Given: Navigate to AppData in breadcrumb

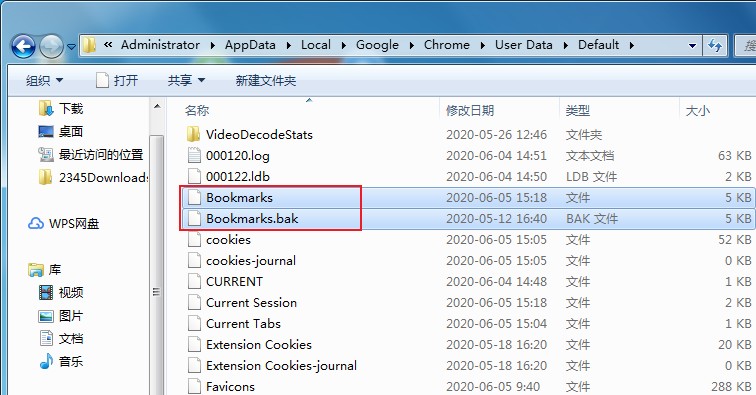Looking at the screenshot, I should tap(250, 45).
